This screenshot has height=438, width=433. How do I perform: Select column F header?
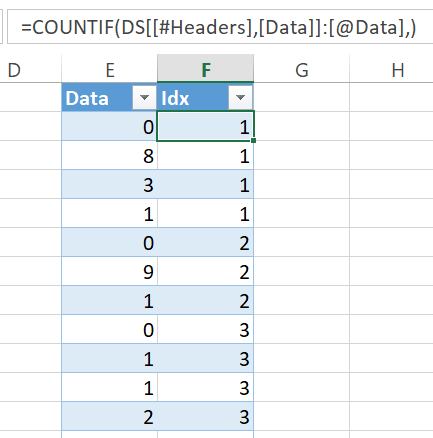tap(206, 69)
